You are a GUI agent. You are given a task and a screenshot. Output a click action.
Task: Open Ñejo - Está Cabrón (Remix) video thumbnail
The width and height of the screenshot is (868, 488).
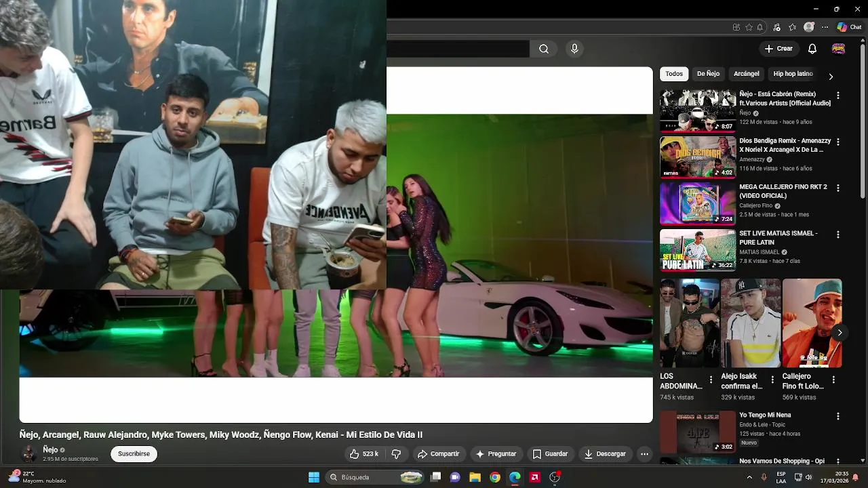(x=698, y=110)
